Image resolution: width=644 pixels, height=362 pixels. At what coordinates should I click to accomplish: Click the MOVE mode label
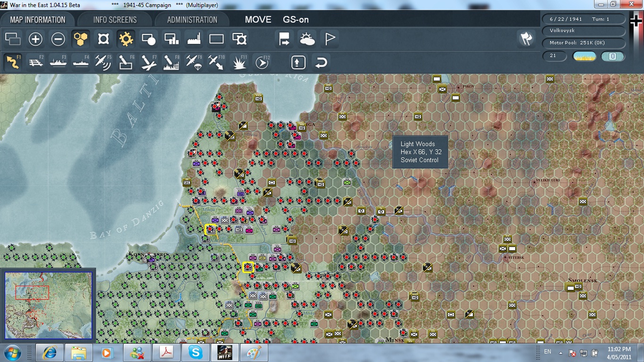tap(258, 20)
